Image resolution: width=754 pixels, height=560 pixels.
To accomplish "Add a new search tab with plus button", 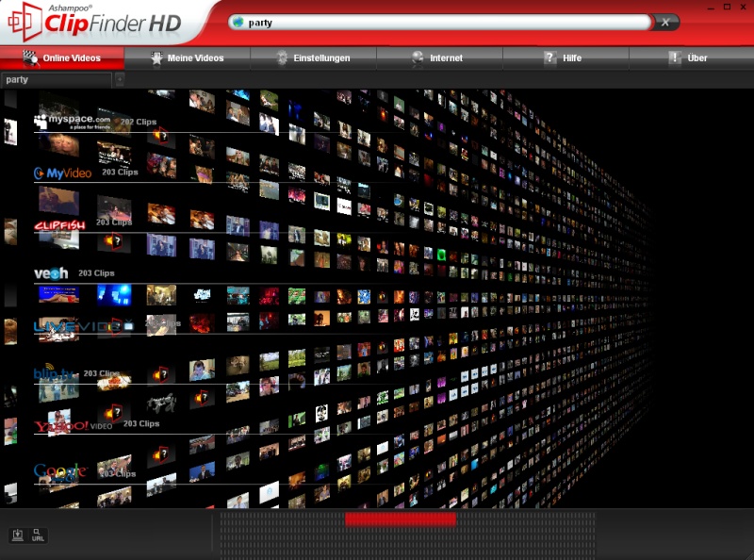I will (x=120, y=80).
